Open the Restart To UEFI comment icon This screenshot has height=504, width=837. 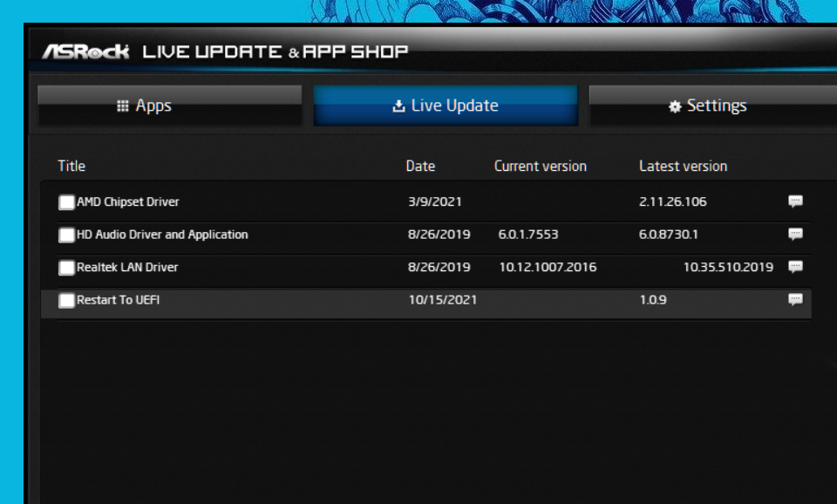click(795, 299)
